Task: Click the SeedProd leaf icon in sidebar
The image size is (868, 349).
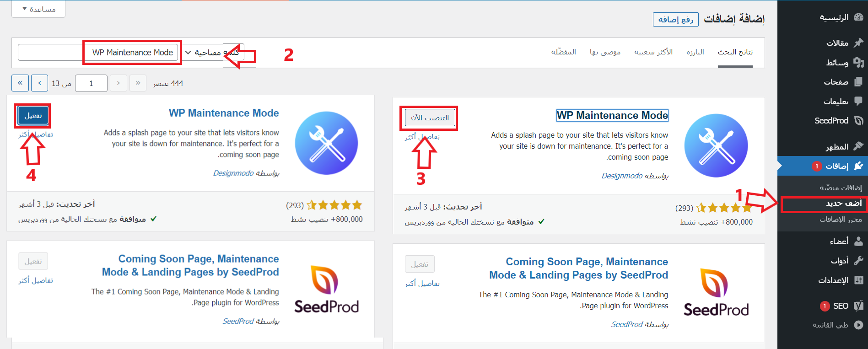Action: (858, 121)
